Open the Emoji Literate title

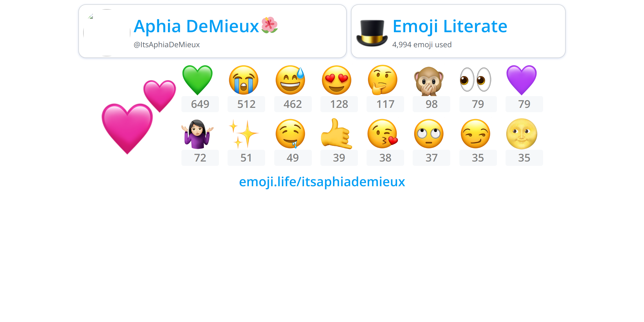450,26
